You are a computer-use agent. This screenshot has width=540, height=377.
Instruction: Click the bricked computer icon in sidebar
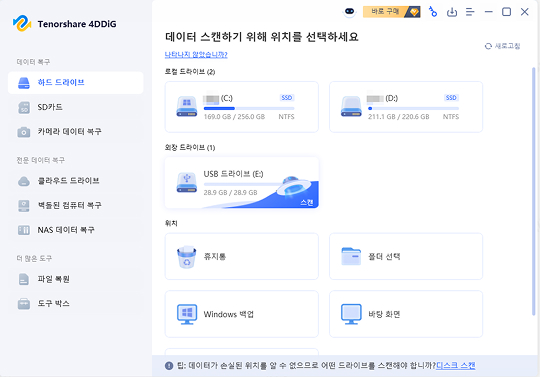24,206
